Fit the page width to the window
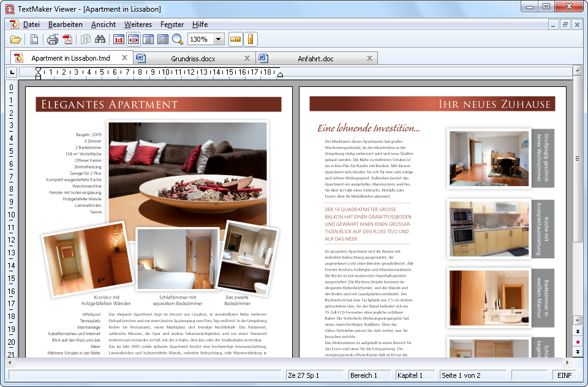The height and width of the screenshot is (387, 588). pos(134,39)
